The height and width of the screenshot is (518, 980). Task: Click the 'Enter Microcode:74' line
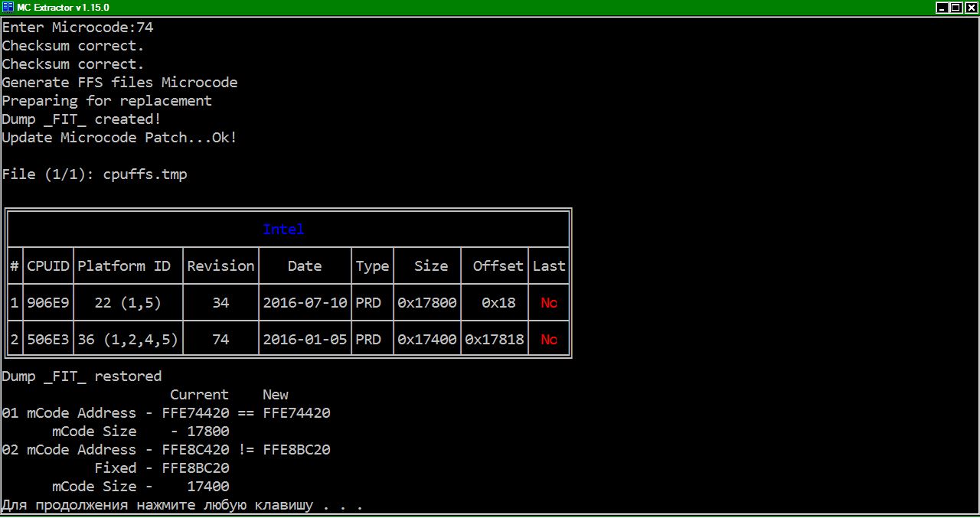click(77, 28)
